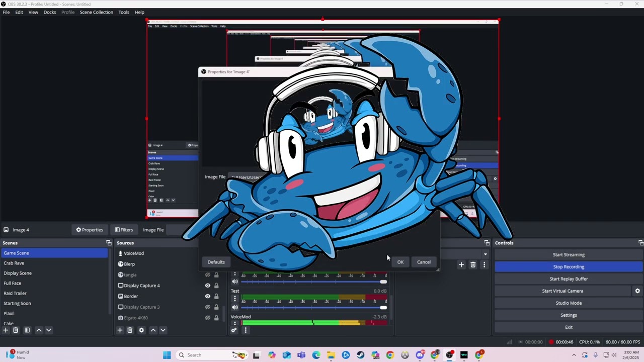Move scene down in Scenes list
The image size is (644, 362).
(49, 330)
